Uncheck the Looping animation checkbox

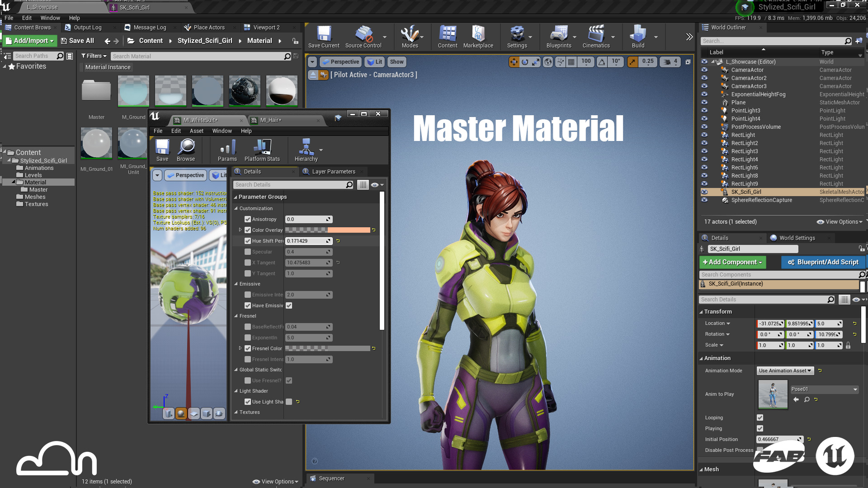click(x=760, y=418)
